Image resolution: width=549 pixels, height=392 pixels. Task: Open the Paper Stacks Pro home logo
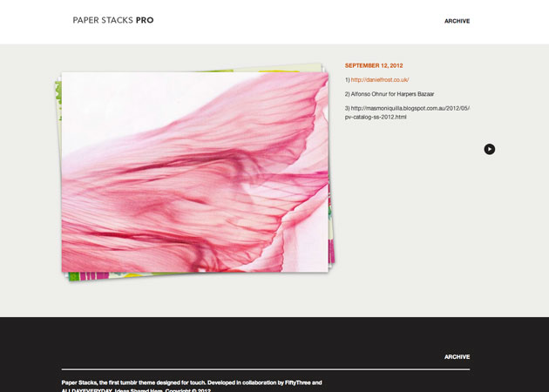(112, 20)
